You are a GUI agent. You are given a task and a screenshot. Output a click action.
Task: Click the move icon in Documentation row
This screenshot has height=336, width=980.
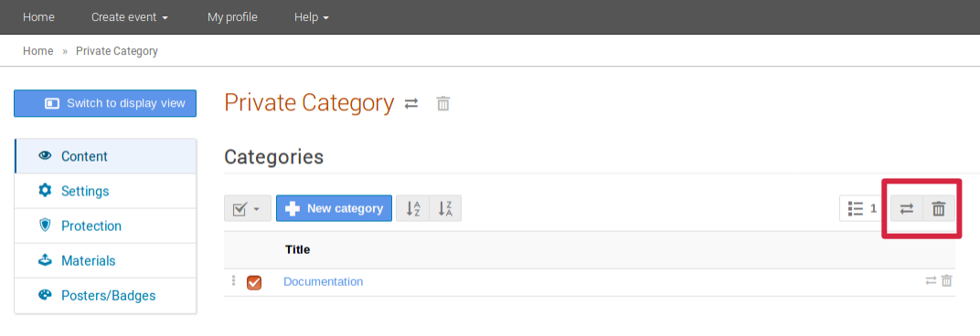click(932, 281)
